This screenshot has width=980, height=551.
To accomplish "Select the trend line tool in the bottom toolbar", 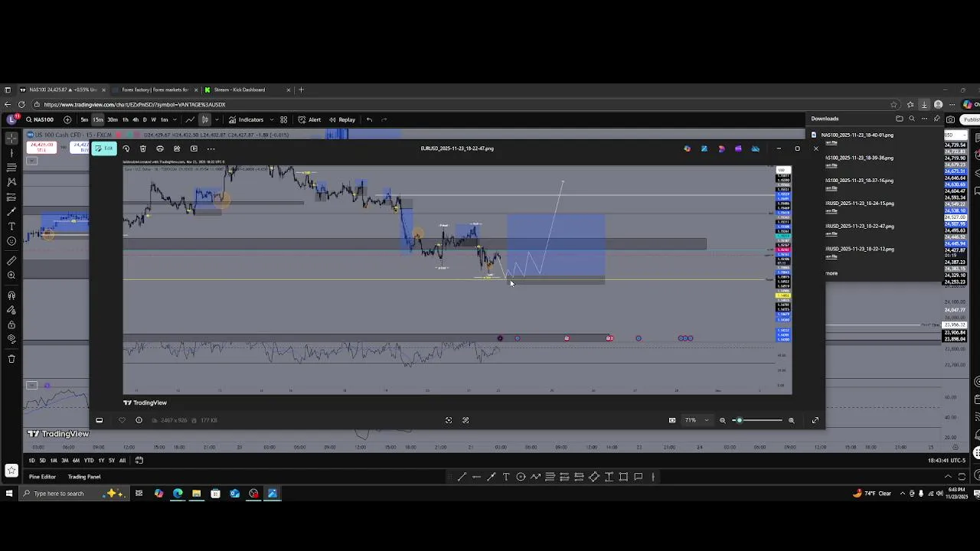I will [462, 477].
